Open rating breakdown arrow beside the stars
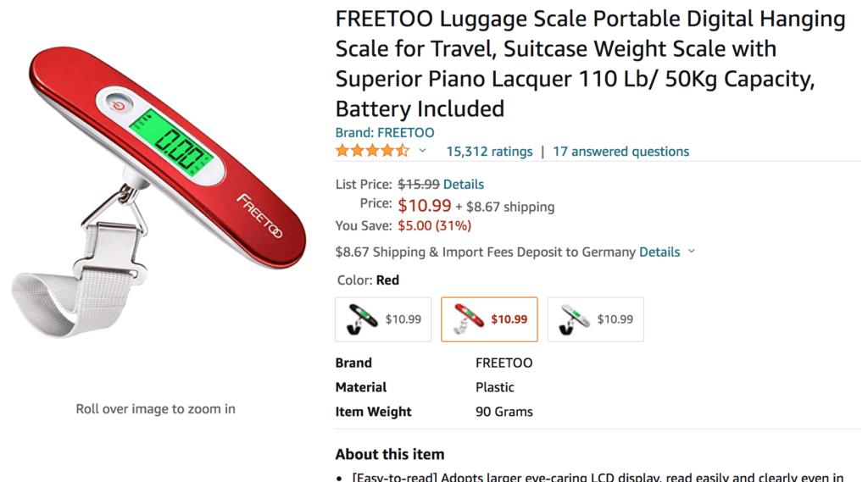This screenshot has height=482, width=868. click(423, 151)
